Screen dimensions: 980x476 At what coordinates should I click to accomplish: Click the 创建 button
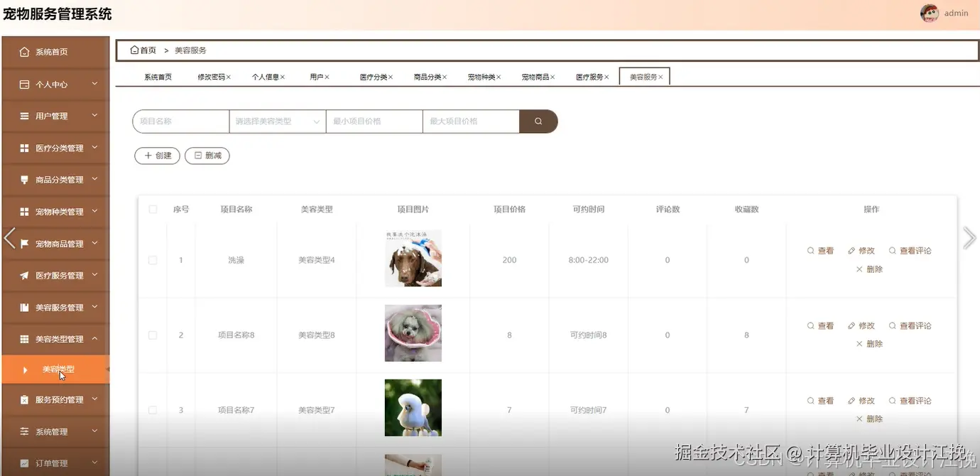point(157,156)
